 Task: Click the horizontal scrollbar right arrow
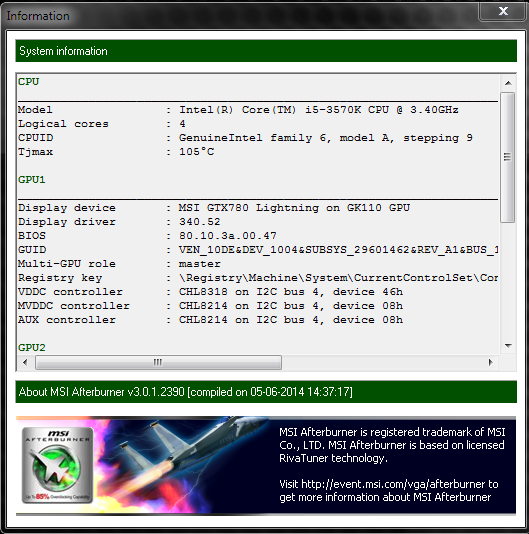[x=490, y=362]
